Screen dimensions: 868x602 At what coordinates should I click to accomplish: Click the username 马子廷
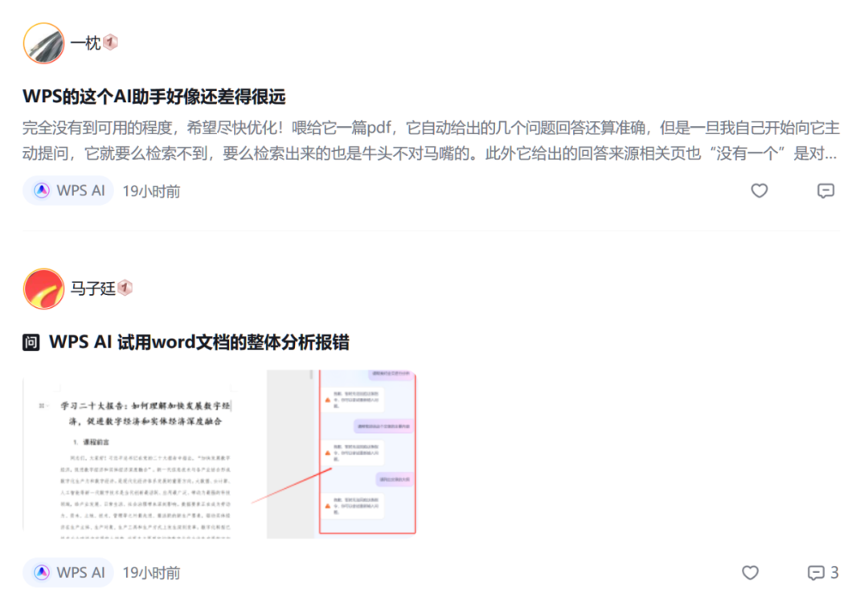92,289
